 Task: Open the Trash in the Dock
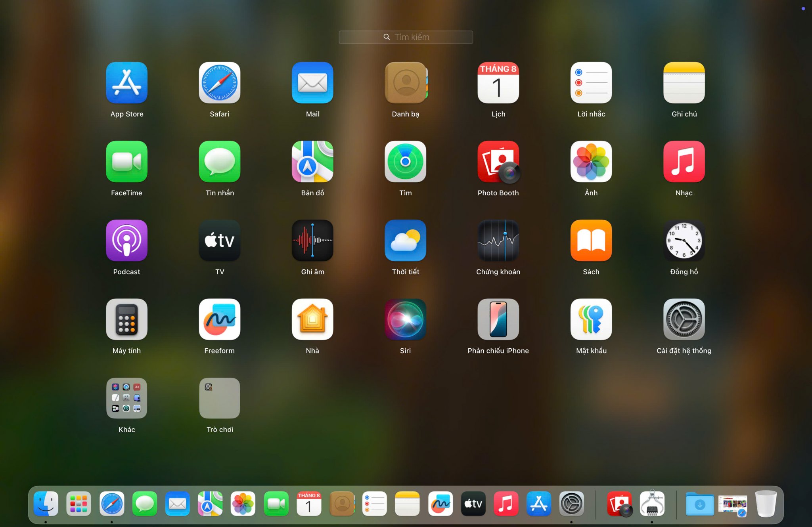[766, 504]
